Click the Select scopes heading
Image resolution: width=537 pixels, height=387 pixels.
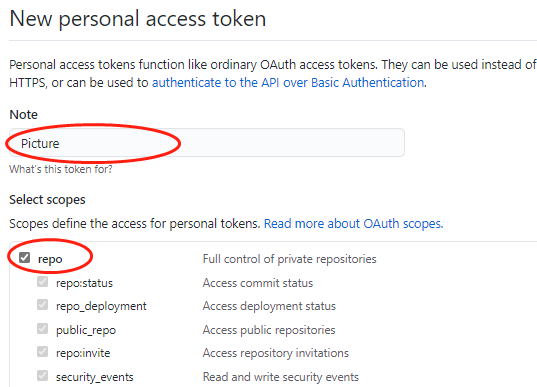pos(47,200)
